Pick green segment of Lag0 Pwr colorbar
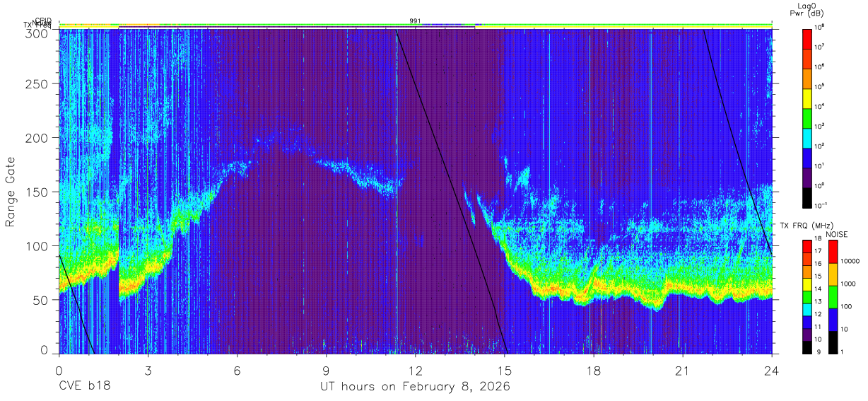This screenshot has height=401, width=868. 807,117
